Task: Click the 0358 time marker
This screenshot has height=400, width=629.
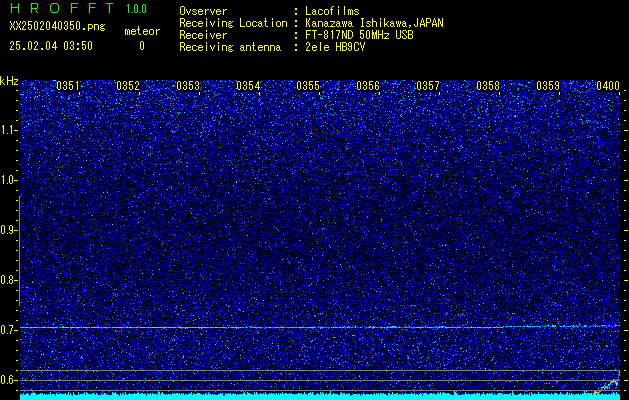Action: pos(488,86)
